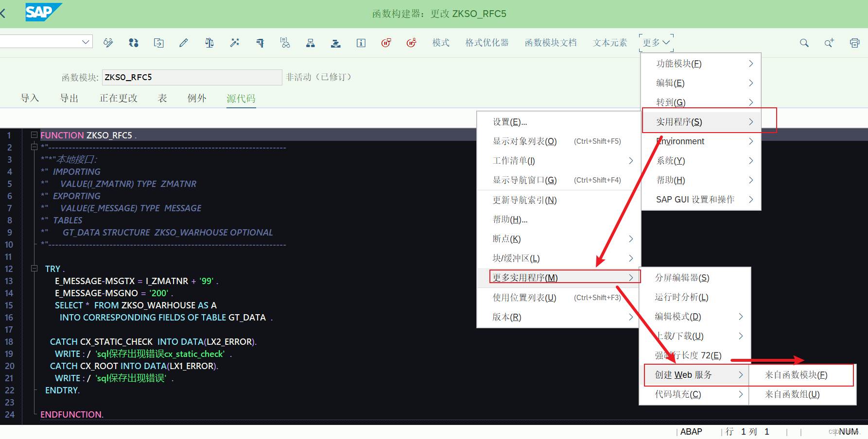Expand 转到(G) submenu
Viewport: 868px width, 439px height.
pyautogui.click(x=701, y=102)
